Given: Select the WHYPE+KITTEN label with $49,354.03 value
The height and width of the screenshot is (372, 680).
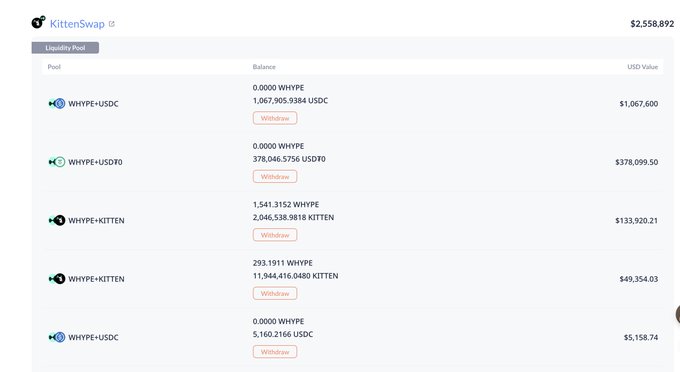Looking at the screenshot, I should pyautogui.click(x=96, y=279).
